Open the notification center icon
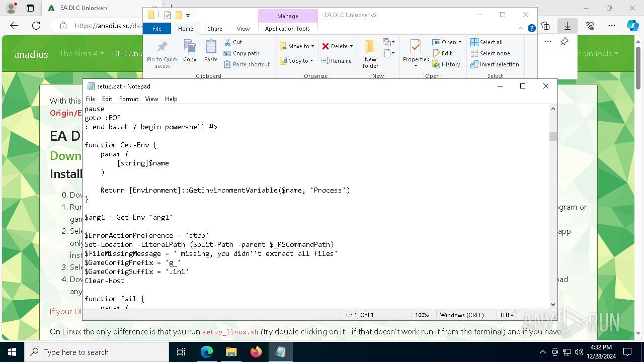This screenshot has height=362, width=644. 627,352
